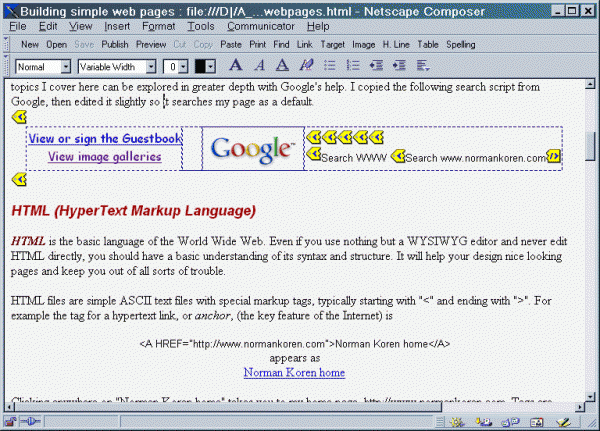Click the Underline A formatting icon
Image resolution: width=600 pixels, height=431 pixels.
(282, 66)
